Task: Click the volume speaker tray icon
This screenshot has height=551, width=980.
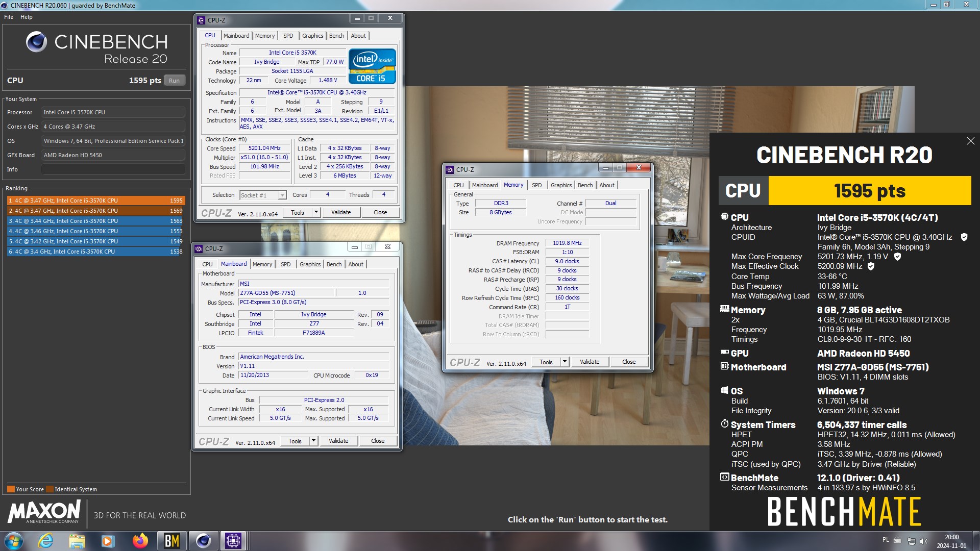Action: click(923, 541)
